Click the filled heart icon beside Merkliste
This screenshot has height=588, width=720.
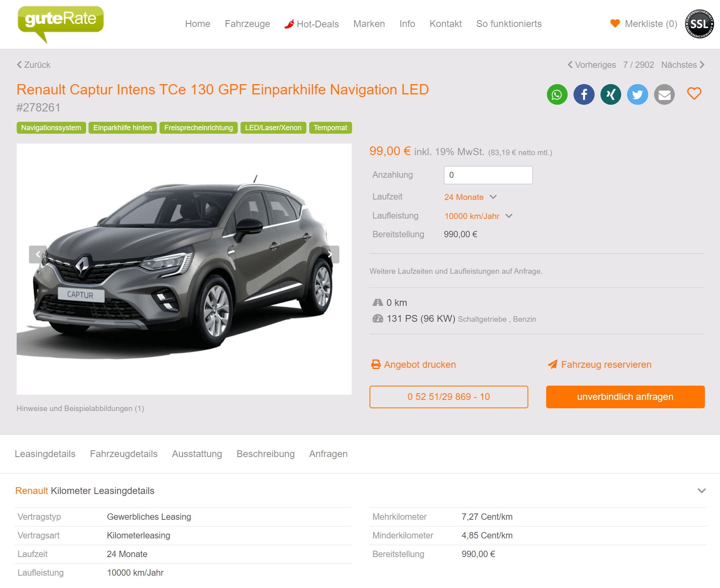click(615, 23)
